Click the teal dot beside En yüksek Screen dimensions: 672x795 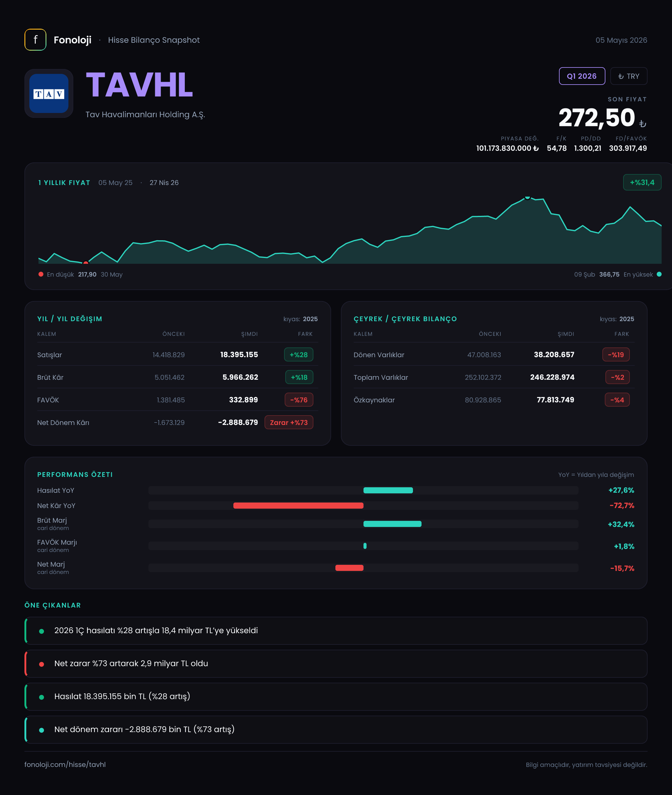[x=659, y=274]
